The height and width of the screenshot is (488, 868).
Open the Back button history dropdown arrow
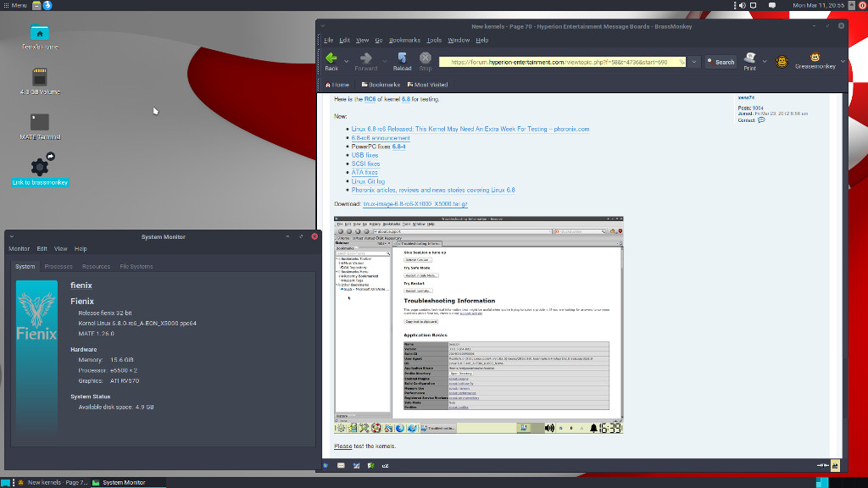point(346,61)
